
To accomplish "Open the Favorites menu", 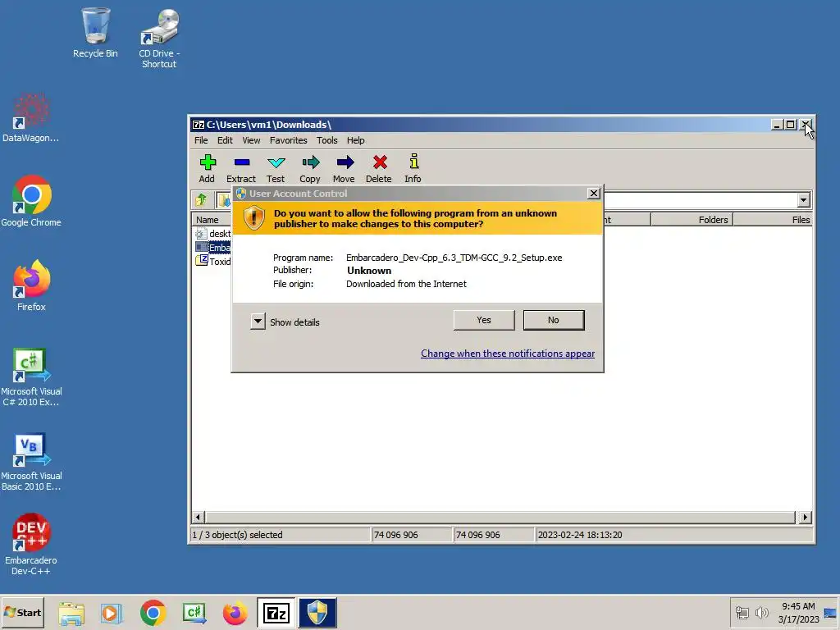I will click(288, 140).
